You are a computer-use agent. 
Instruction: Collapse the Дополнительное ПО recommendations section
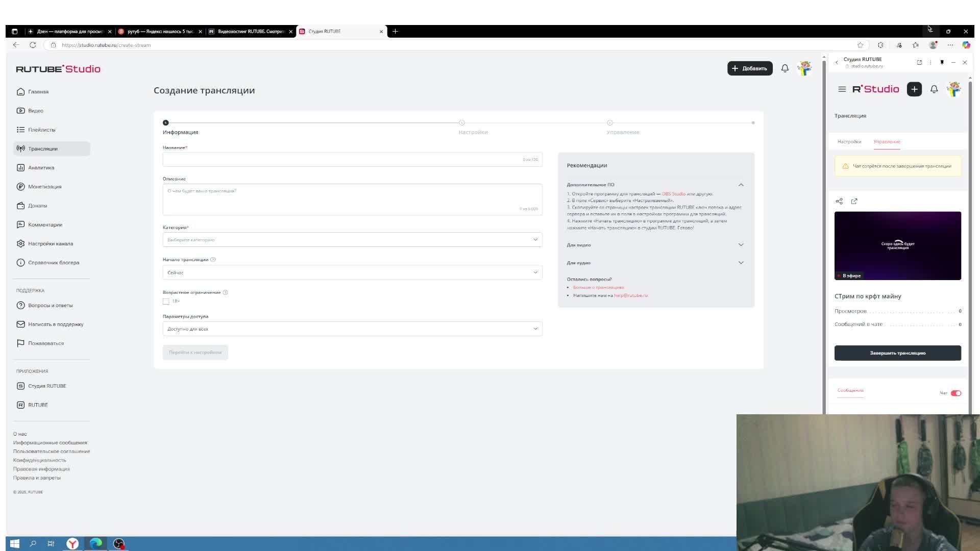(741, 185)
